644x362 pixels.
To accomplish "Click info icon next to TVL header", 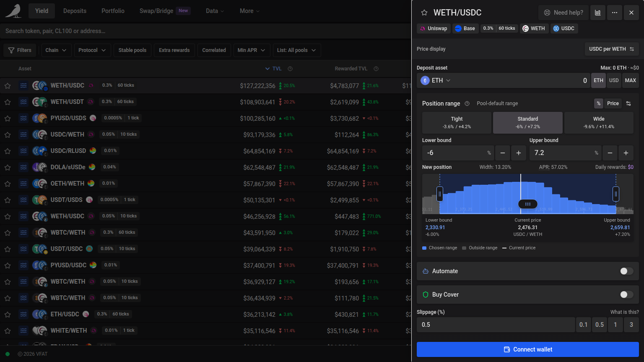I will click(x=290, y=69).
